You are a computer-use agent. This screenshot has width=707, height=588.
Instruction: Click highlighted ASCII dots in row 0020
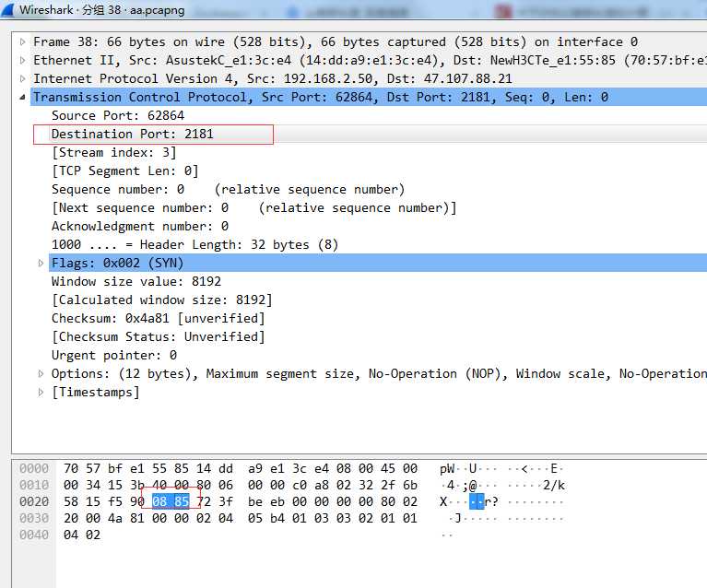[477, 501]
